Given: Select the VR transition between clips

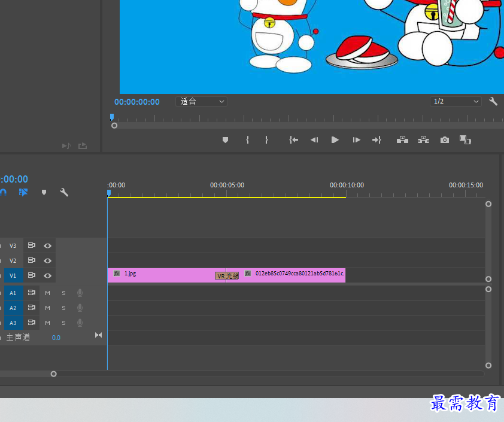Looking at the screenshot, I should tap(227, 276).
